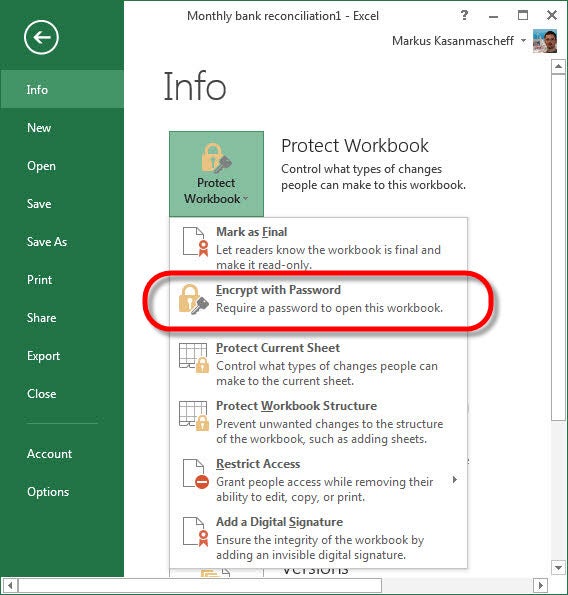
Task: Choose Save in the backstage sidebar
Action: tap(62, 204)
